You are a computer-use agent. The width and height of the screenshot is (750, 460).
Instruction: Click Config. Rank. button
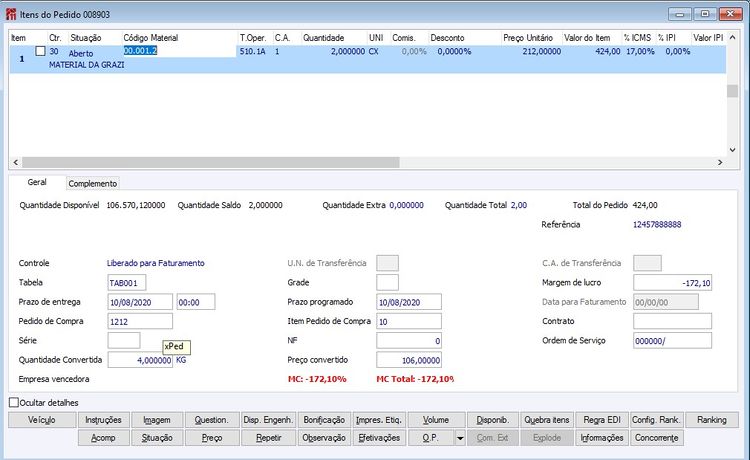point(656,420)
